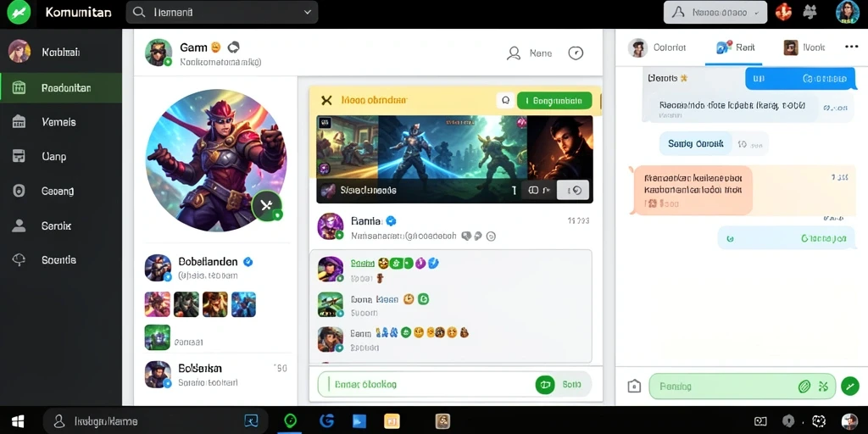Open the notification bell dropdown at top

(x=715, y=12)
